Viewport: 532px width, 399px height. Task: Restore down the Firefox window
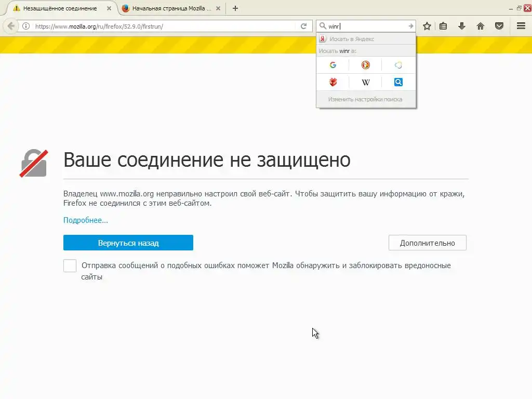pos(519,8)
